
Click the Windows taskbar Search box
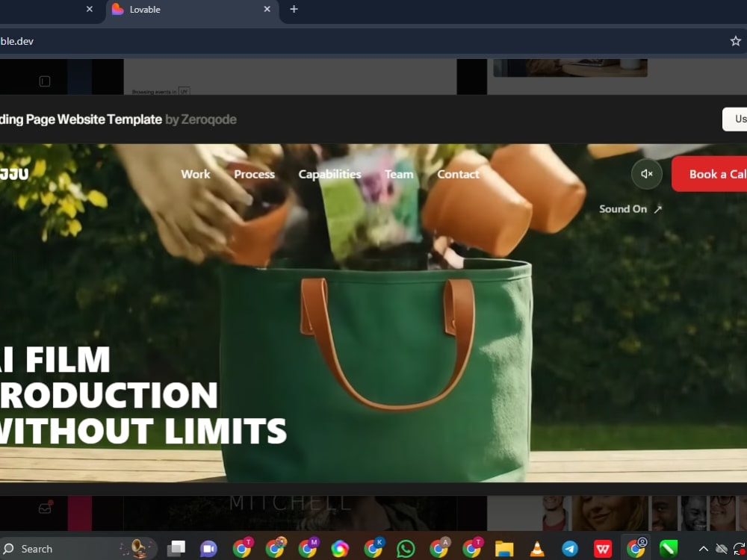(78, 549)
